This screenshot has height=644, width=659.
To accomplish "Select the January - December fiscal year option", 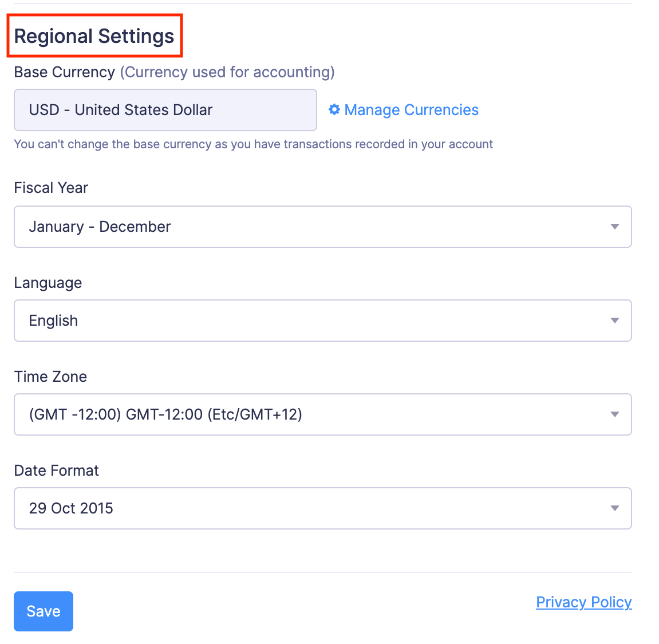I will (99, 227).
